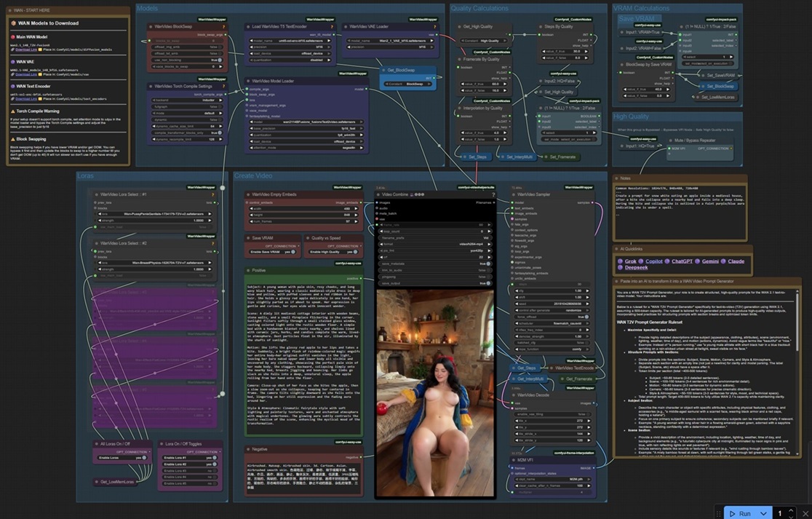The height and width of the screenshot is (519, 812).
Task: Collapse the Framerate By Quality node via its dot
Action: point(459,60)
